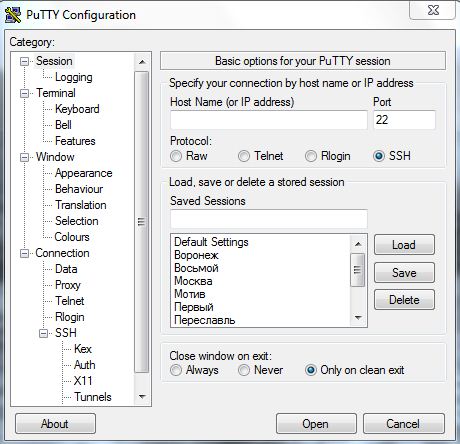
Task: Collapse the SSH subtree node
Action: tap(43, 333)
